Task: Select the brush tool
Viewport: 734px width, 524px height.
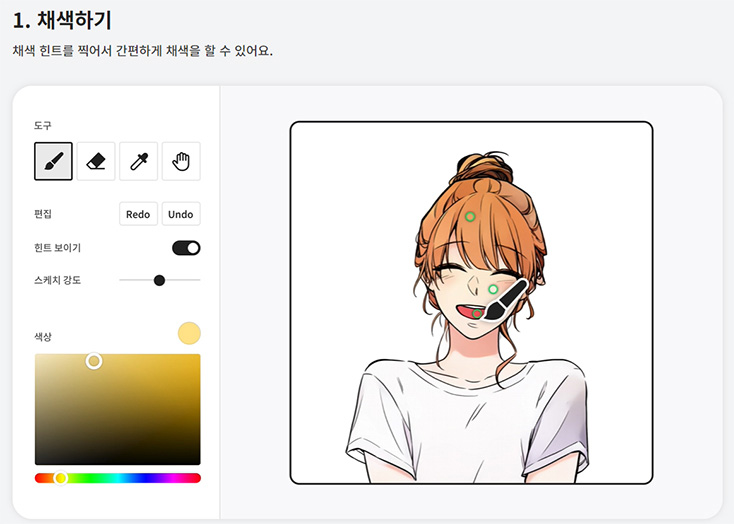Action: pos(53,161)
